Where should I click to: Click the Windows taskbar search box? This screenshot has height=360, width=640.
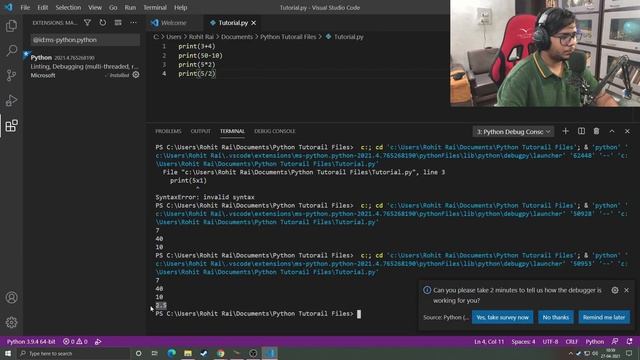73,353
